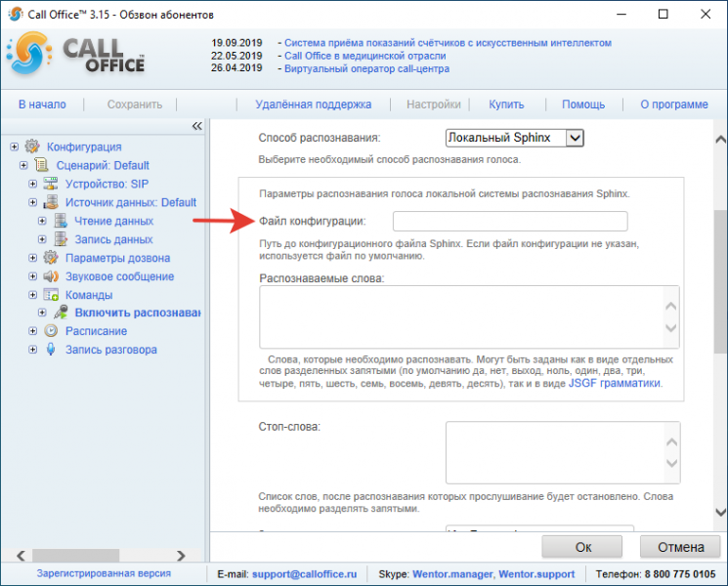Click the Отмена button

(681, 547)
